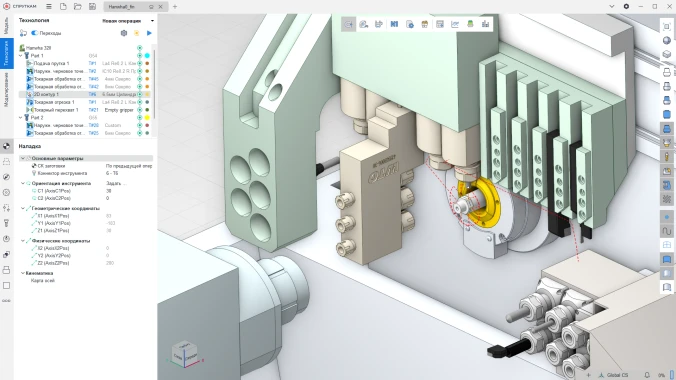Click the operations flow icon left of Переходы

pyautogui.click(x=23, y=33)
